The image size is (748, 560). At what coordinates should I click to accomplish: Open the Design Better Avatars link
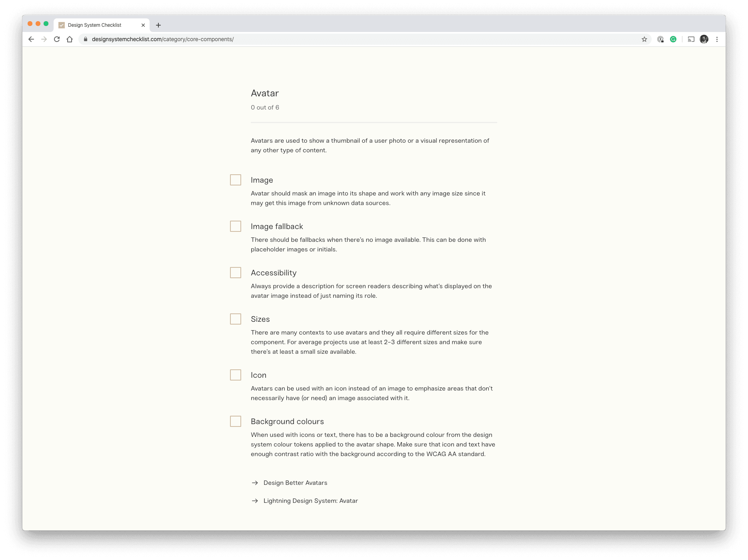point(295,483)
